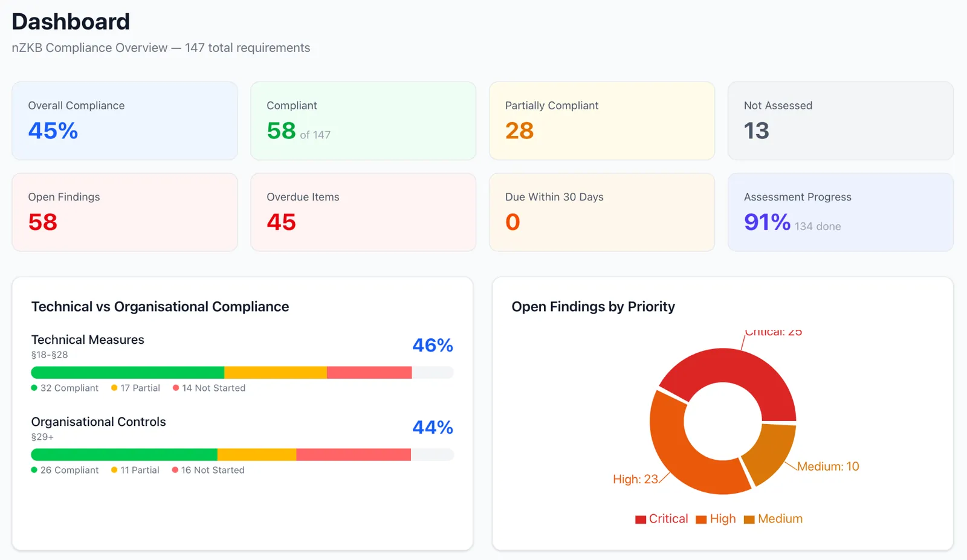Click the '16 Not Started' legend entry
This screenshot has width=967, height=560.
click(209, 470)
